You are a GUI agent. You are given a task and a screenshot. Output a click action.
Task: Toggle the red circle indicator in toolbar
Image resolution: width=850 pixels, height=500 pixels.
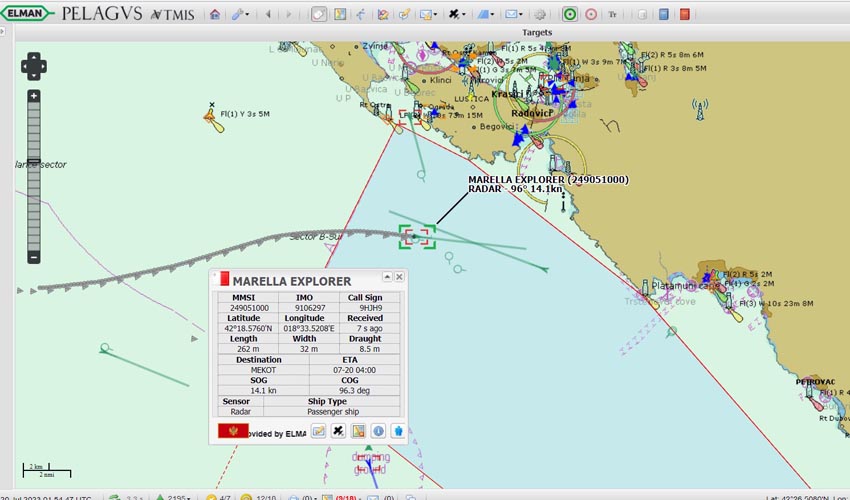590,14
